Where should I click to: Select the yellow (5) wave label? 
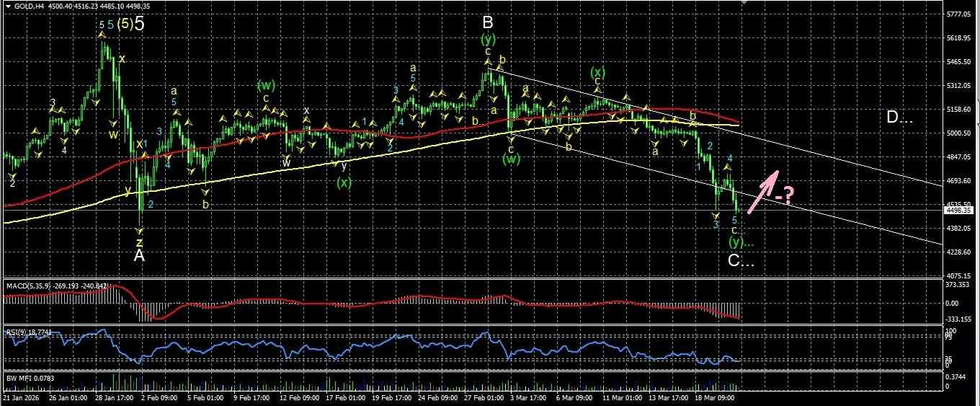[x=124, y=24]
